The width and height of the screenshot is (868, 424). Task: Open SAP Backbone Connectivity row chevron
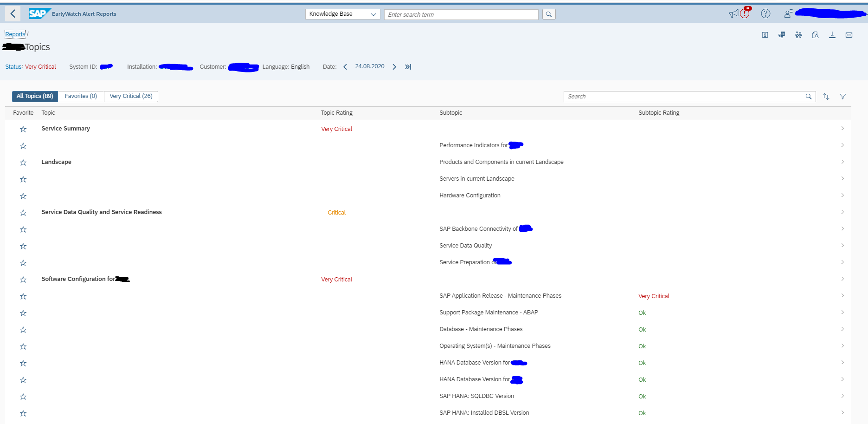click(x=842, y=229)
